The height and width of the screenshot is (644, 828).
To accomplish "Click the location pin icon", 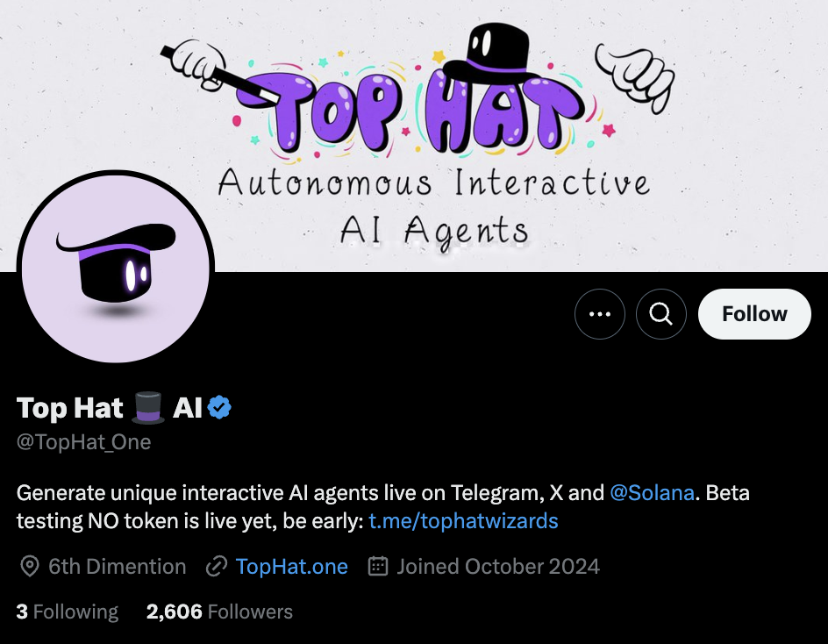I will tap(30, 566).
